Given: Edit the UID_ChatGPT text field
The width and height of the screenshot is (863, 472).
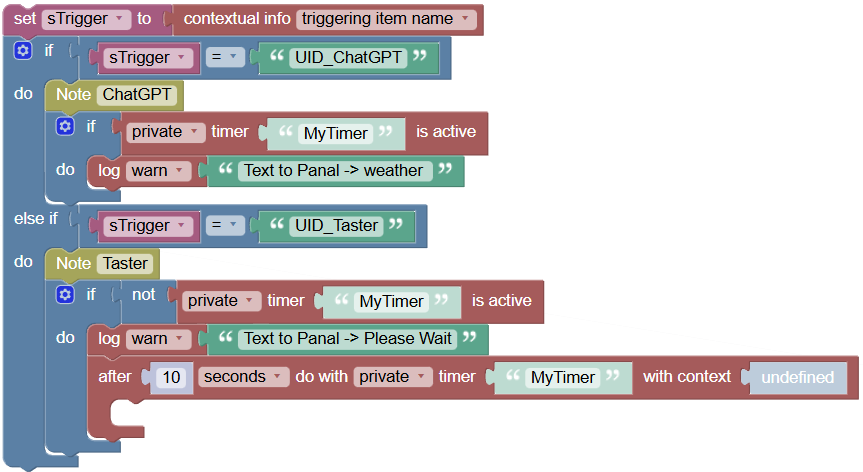Looking at the screenshot, I should [x=349, y=58].
